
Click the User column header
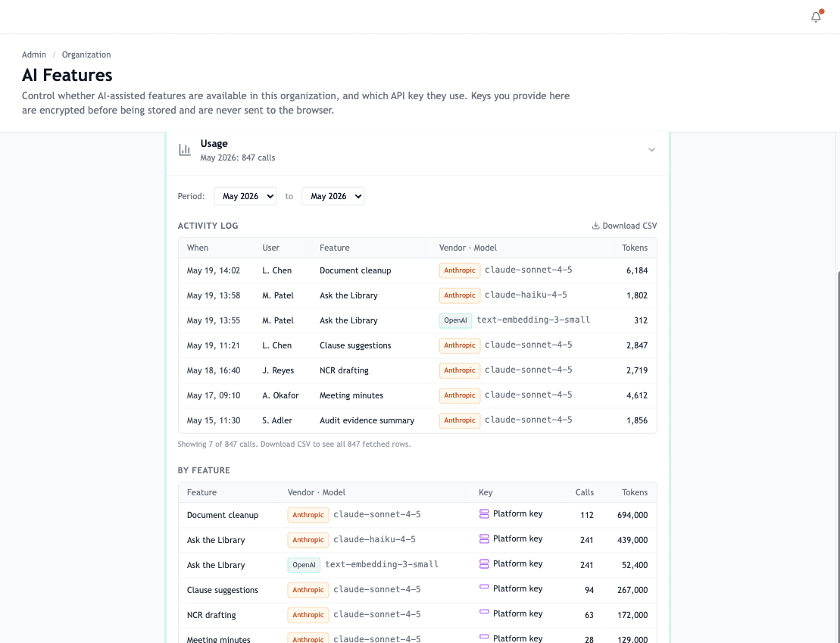click(270, 248)
